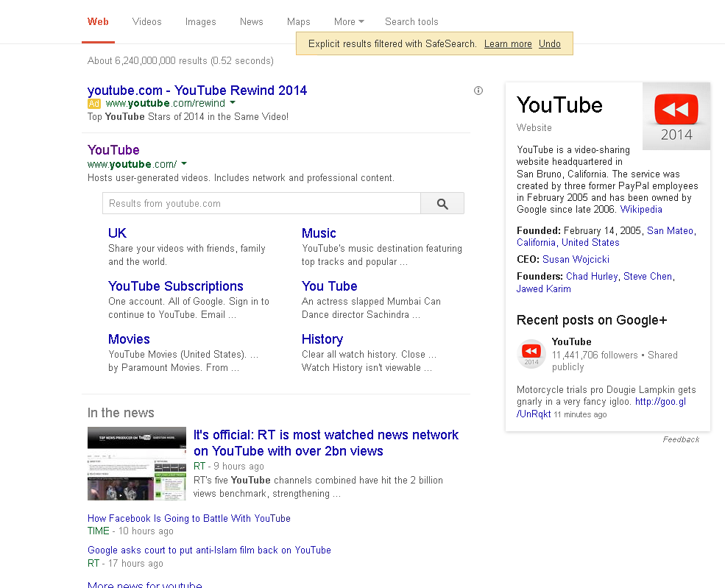Open the main YouTube result title
The width and height of the screenshot is (725, 588).
coord(113,150)
